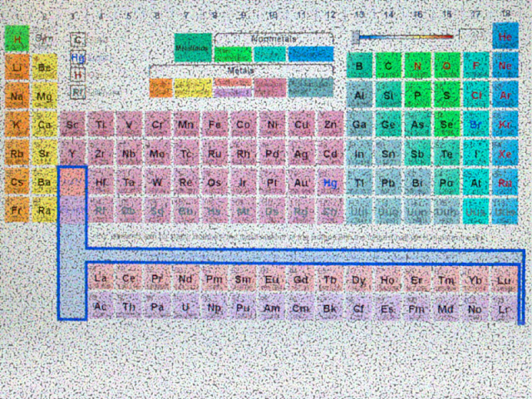Click the blue noble gases legend swatch
This screenshot has width=532, height=399.
coord(311,54)
